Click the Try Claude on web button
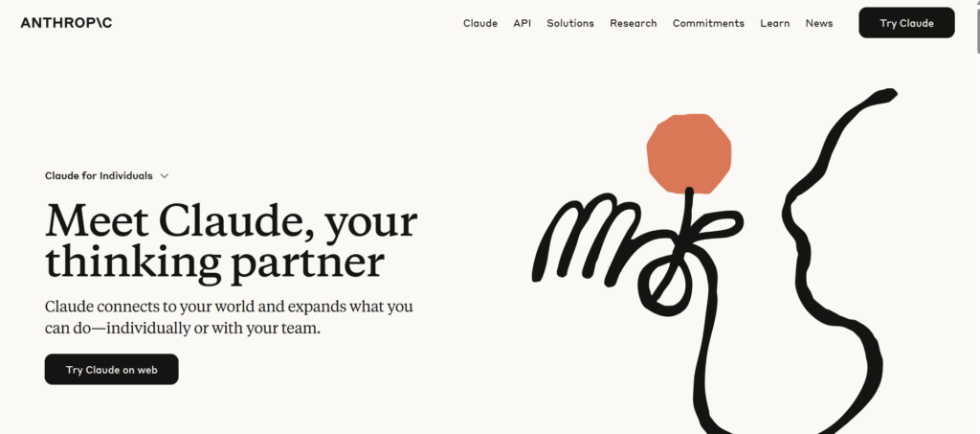The height and width of the screenshot is (434, 980). (111, 370)
